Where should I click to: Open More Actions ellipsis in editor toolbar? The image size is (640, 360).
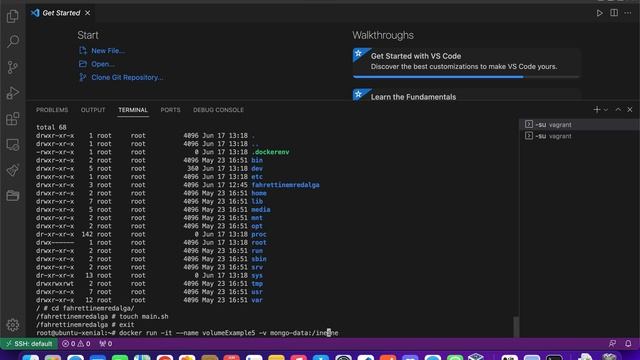(628, 13)
